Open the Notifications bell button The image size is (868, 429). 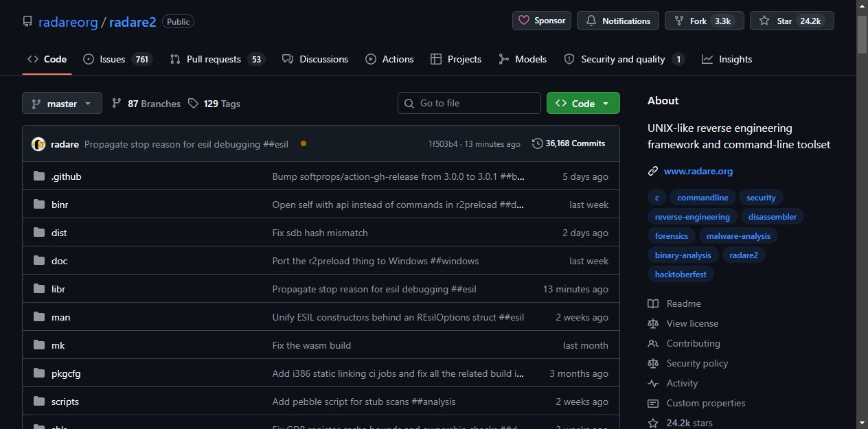coord(618,21)
